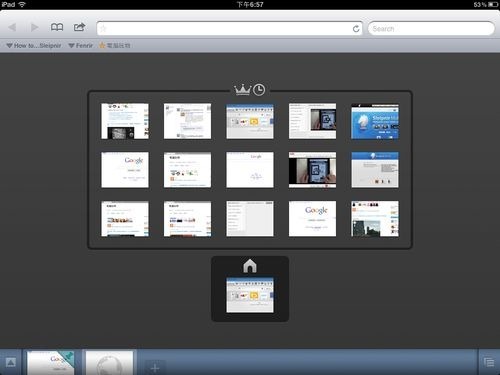Open the thumbnail with centered Google logo

coord(312,219)
